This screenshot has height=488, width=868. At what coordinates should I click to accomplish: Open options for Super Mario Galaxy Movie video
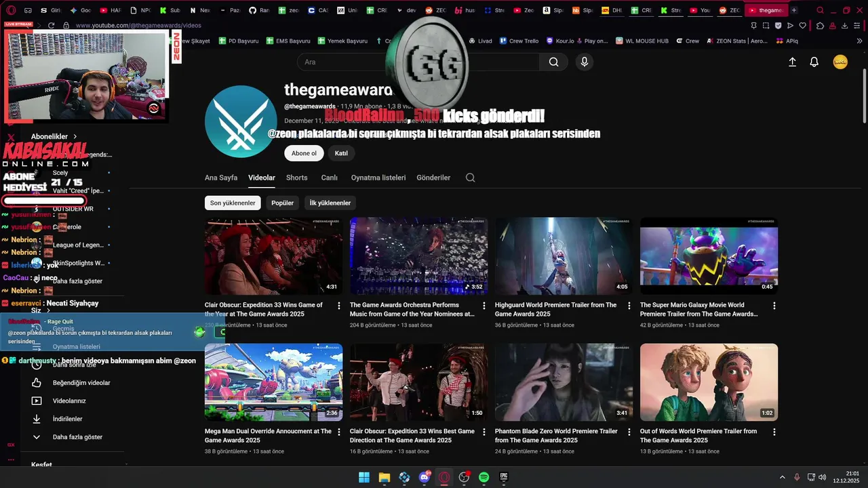click(774, 306)
